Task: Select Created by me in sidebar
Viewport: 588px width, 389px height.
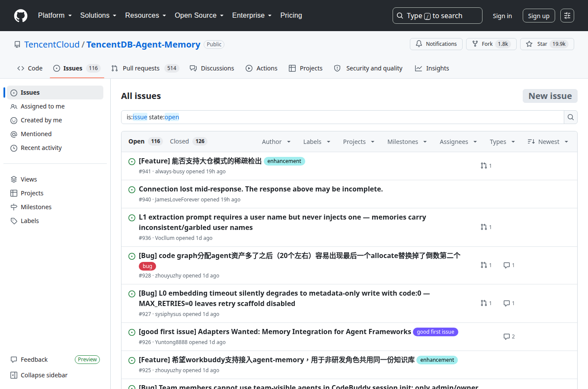Action: [x=55, y=120]
